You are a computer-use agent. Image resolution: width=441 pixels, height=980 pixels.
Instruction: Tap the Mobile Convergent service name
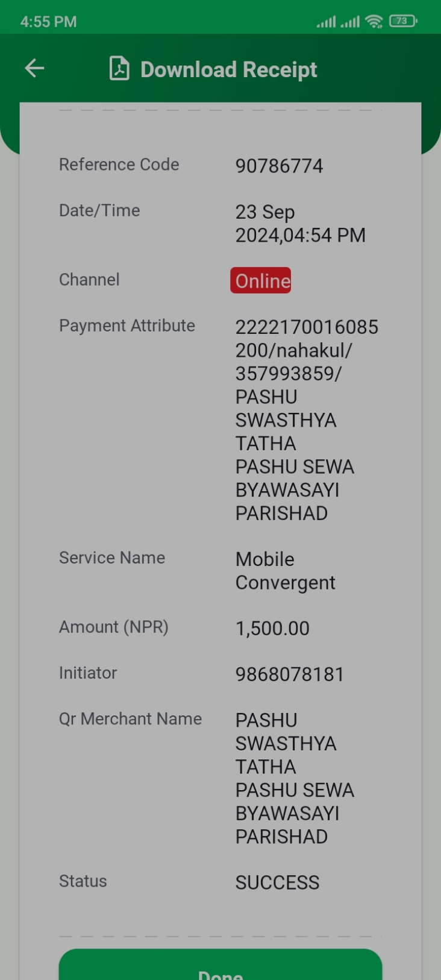coord(285,571)
